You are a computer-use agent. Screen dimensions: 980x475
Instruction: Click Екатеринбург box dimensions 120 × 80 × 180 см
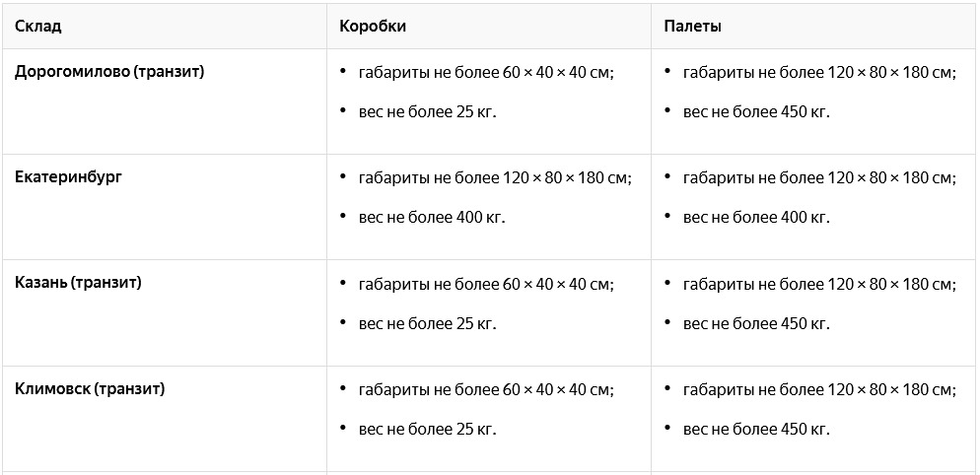[x=495, y=178]
